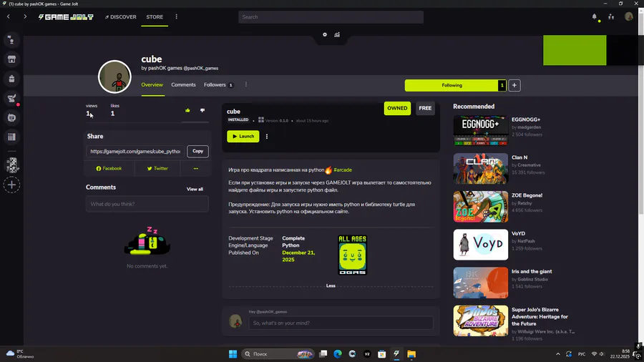
Task: Click the So, what's on your mind box
Action: (x=341, y=323)
